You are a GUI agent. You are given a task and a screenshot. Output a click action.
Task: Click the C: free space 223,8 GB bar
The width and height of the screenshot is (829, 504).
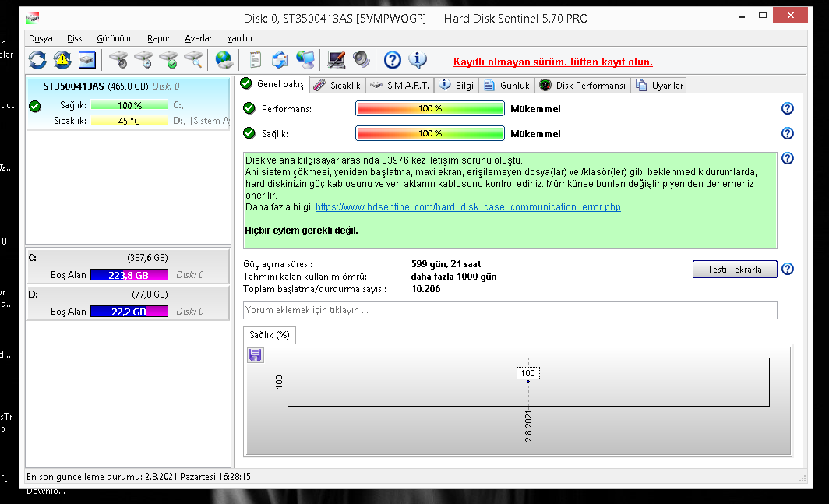click(x=129, y=275)
